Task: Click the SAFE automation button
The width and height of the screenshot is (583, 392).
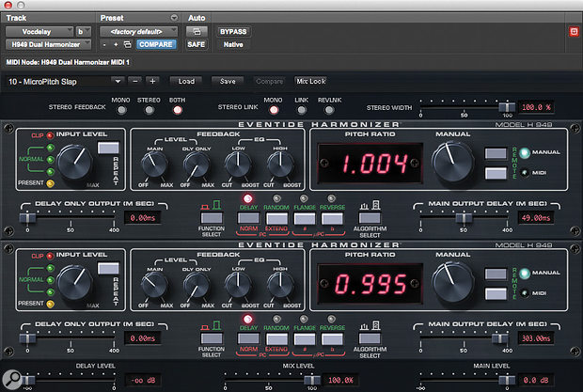Action: click(197, 44)
